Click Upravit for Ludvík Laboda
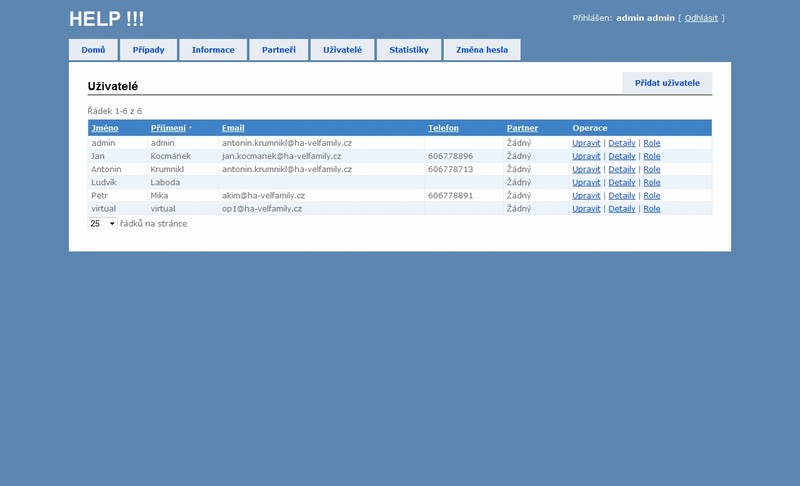The width and height of the screenshot is (800, 486). point(586,182)
